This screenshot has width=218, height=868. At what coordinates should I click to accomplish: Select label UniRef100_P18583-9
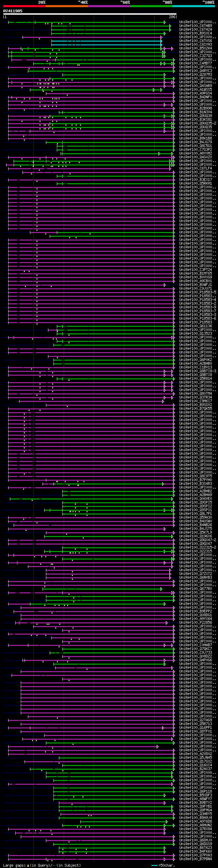click(x=198, y=307)
